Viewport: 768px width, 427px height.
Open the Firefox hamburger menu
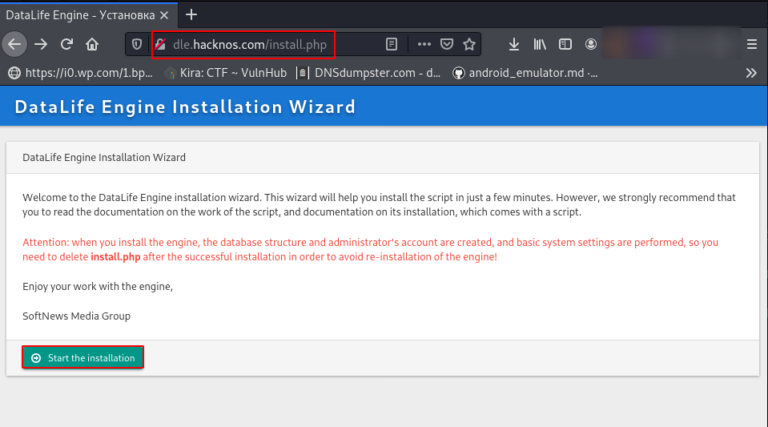tap(751, 44)
